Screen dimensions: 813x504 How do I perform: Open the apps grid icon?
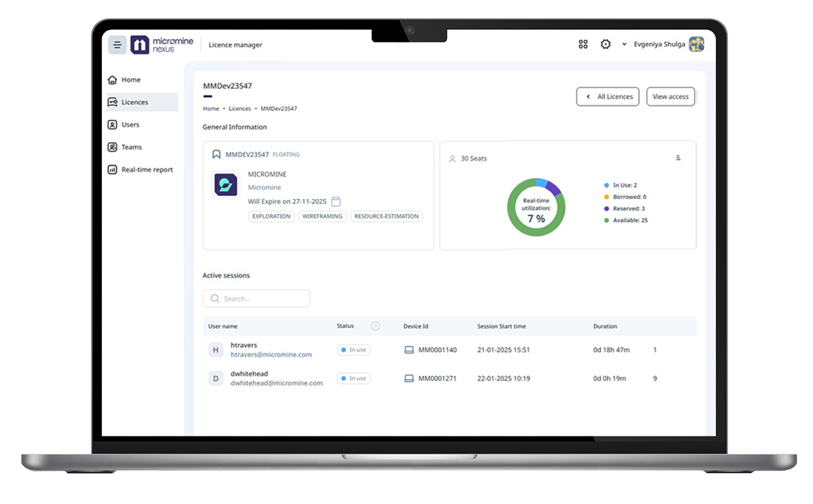tap(583, 45)
